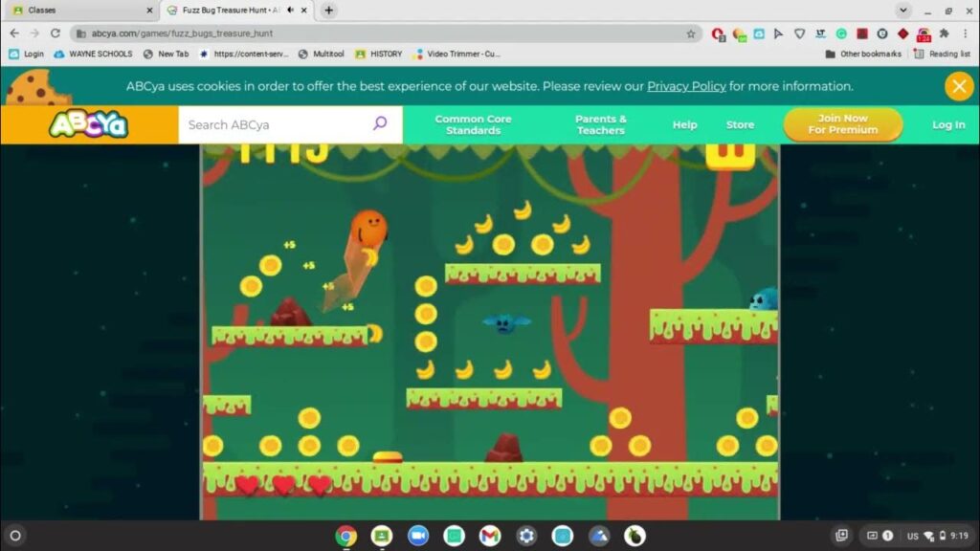Open the Multitool bookmark
The image size is (980, 551).
coord(322,55)
